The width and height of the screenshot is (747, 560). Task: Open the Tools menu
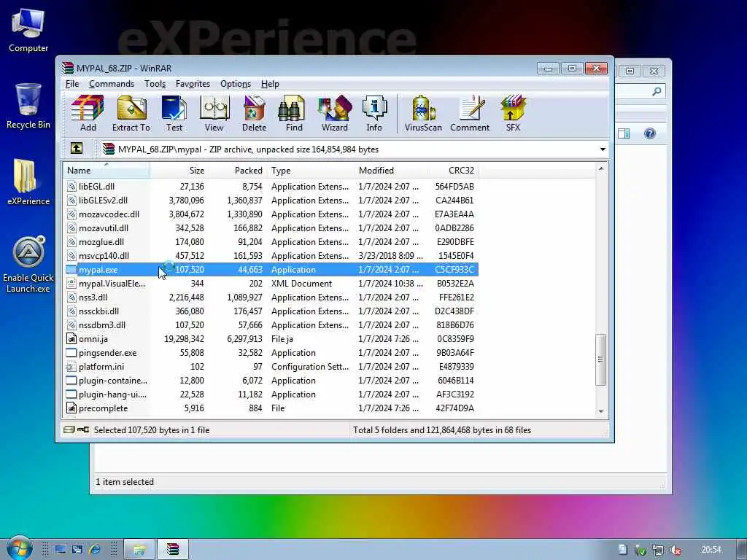pos(155,84)
